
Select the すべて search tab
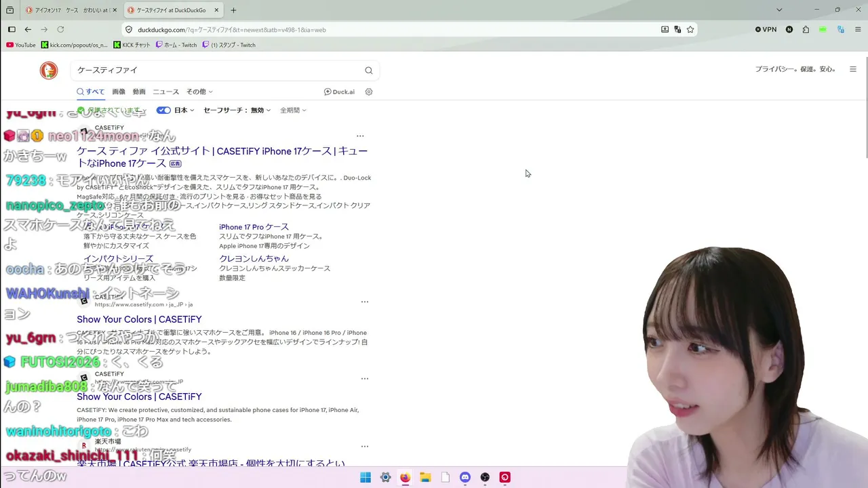(x=91, y=91)
